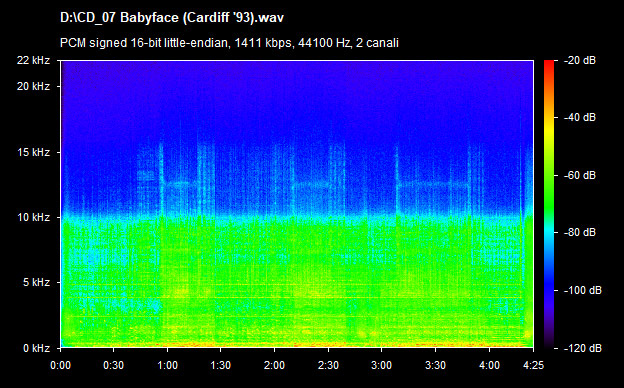Click the 20 kHz frequency axis label
624x388 pixels.
tap(33, 86)
